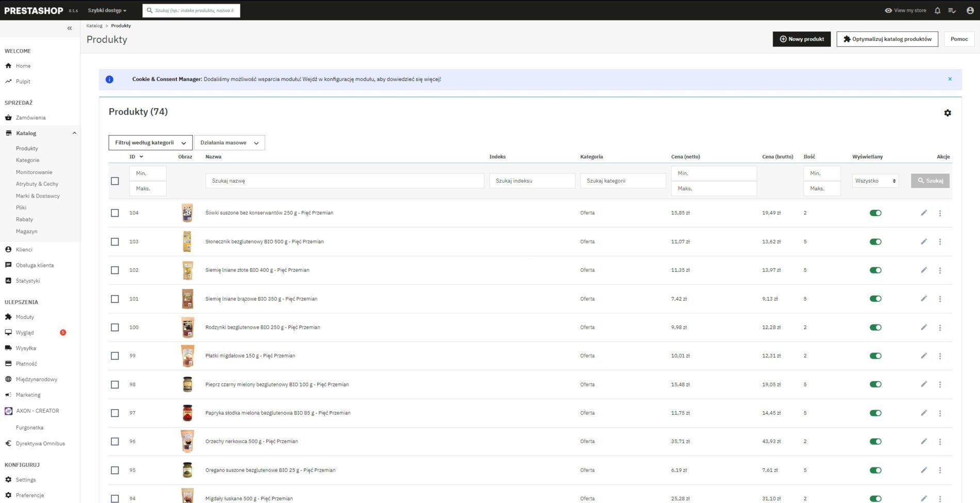The height and width of the screenshot is (503, 980).
Task: Open more actions menu for product 95
Action: coord(940,470)
